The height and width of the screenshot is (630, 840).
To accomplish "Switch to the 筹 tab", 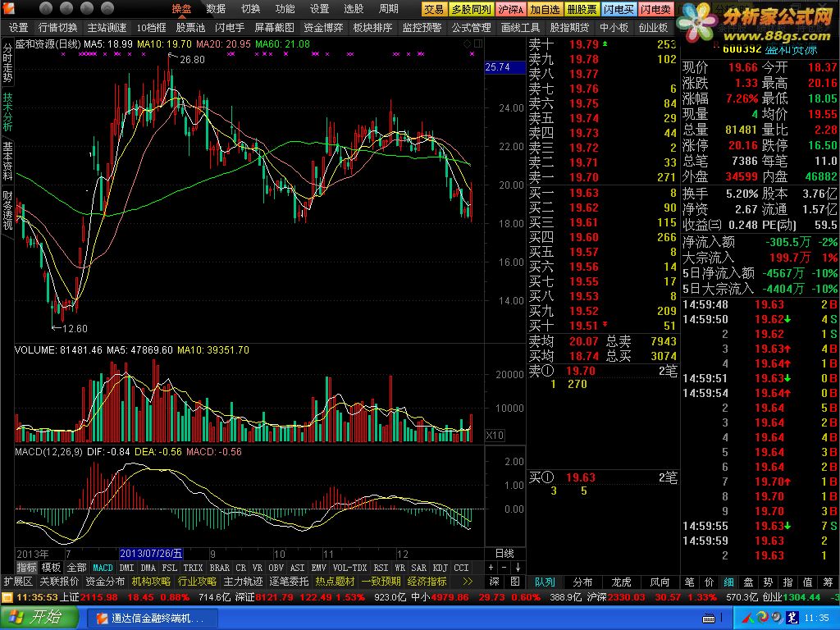I will pos(828,582).
